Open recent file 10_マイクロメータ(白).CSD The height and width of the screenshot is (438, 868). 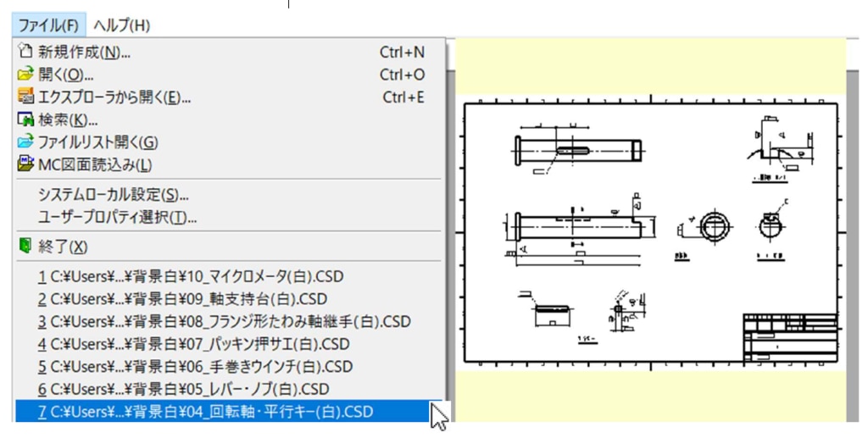(229, 276)
